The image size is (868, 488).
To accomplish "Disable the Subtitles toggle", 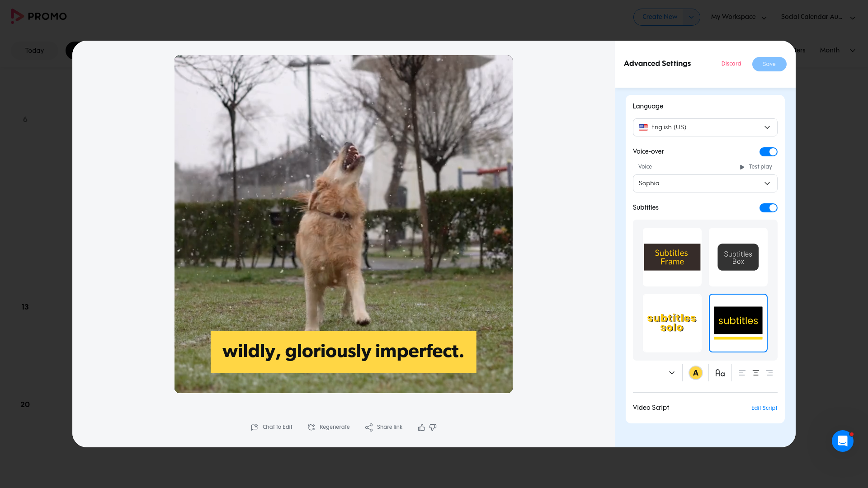I will (768, 208).
